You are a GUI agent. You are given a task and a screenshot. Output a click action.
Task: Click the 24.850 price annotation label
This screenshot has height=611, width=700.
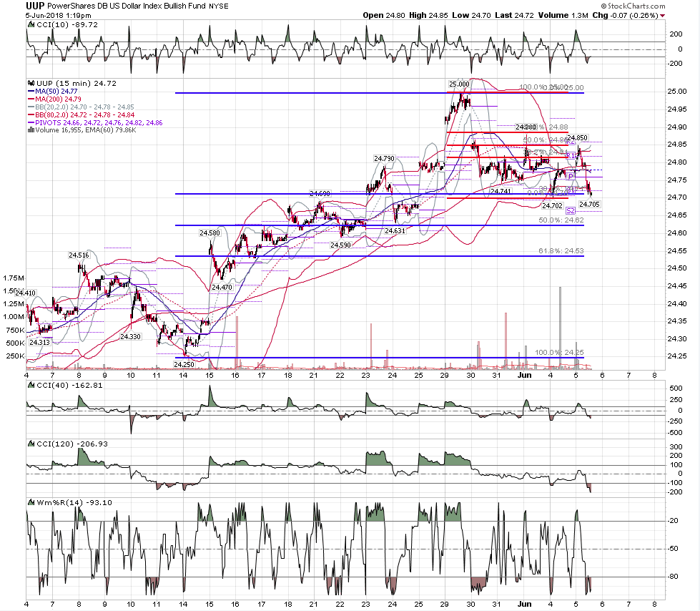tap(577, 137)
